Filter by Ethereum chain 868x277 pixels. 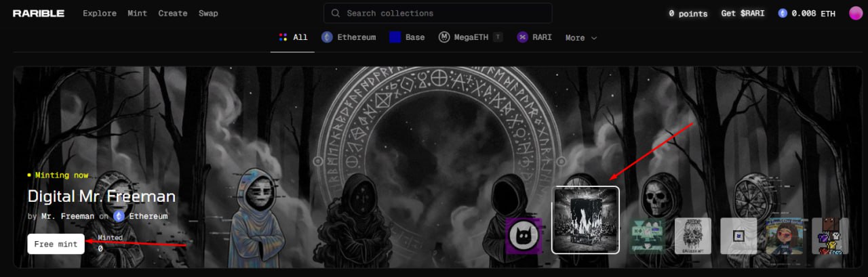coord(349,38)
